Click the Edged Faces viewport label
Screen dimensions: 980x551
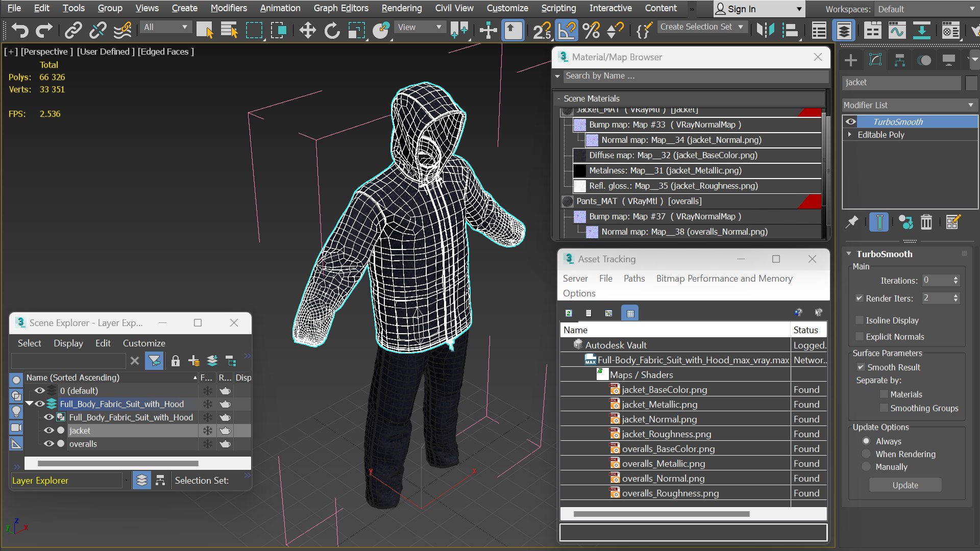tap(165, 52)
